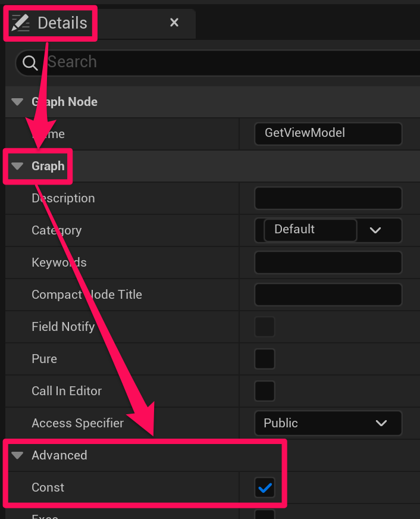Image resolution: width=420 pixels, height=519 pixels.
Task: Collapse the Advanced section
Action: coord(18,455)
